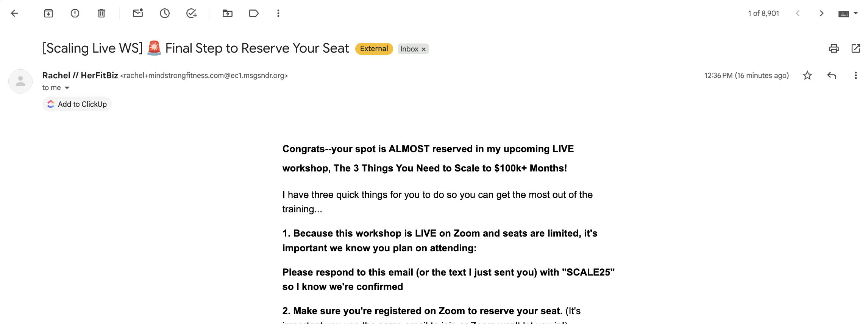Open the Labels icon menu
This screenshot has width=868, height=324.
(x=254, y=14)
